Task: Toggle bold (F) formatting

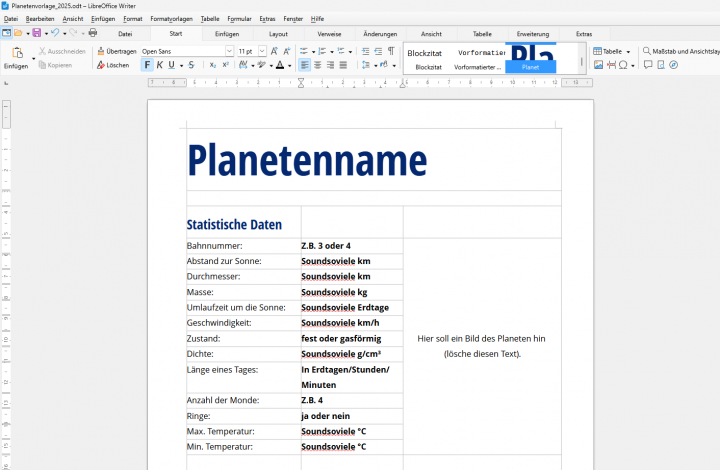Action: pos(147,65)
